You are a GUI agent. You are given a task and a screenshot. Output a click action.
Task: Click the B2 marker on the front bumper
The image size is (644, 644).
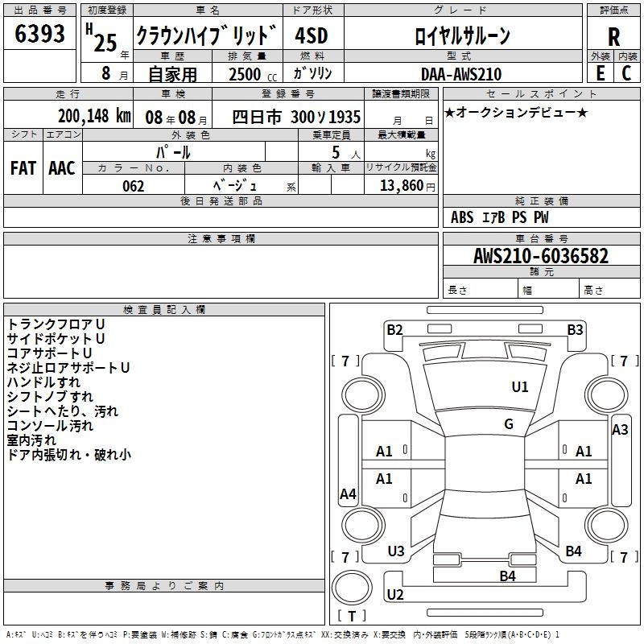(394, 329)
